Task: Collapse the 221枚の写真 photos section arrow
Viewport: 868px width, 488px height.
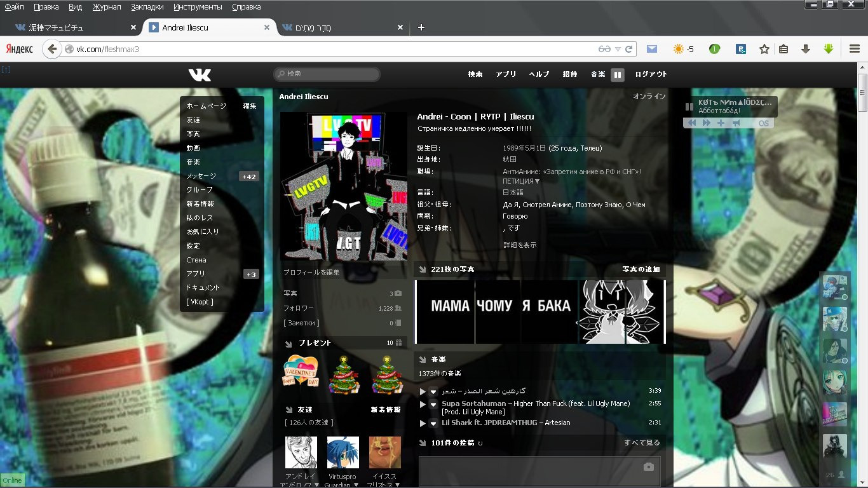Action: click(423, 269)
